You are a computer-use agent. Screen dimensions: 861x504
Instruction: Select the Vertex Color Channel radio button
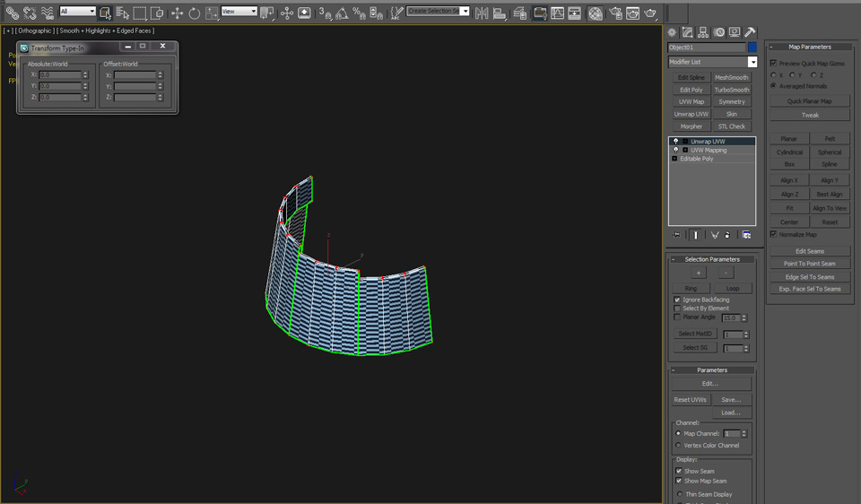coord(677,445)
